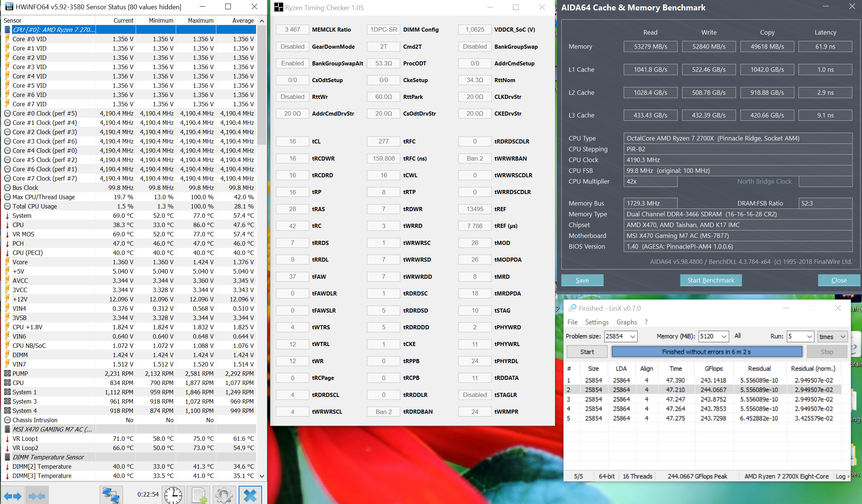Viewport: 862px width, 504px height.
Task: Click the expand-columns blue arrows icon in HWiNFO
Action: tap(13, 495)
